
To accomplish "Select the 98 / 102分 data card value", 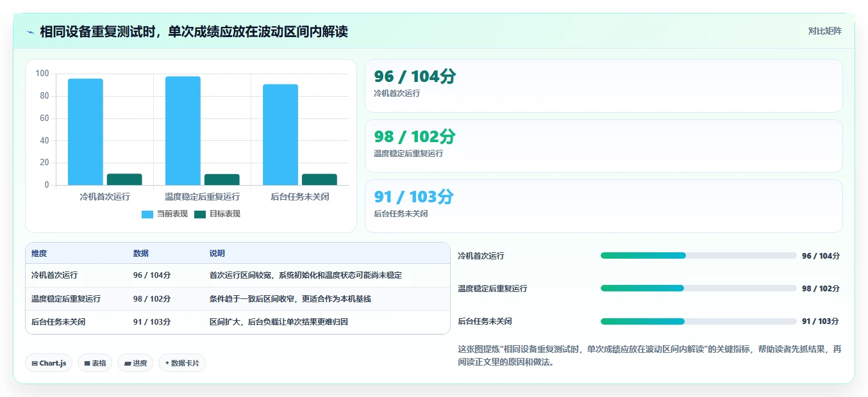I will pos(415,136).
